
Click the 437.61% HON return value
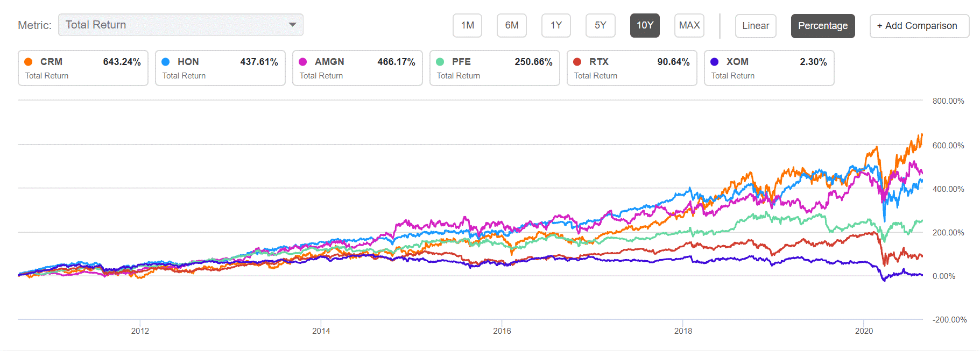(259, 62)
